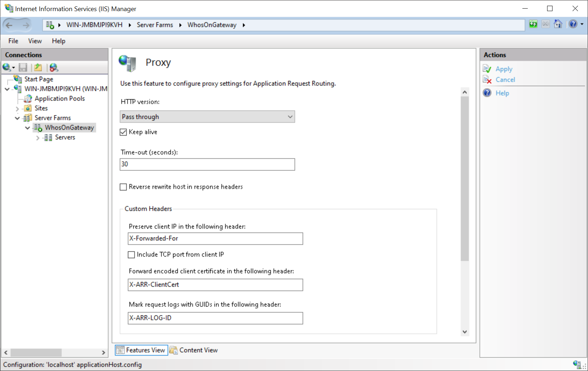The height and width of the screenshot is (371, 588).
Task: Click the scroll up arrow of Proxy page
Action: click(465, 92)
